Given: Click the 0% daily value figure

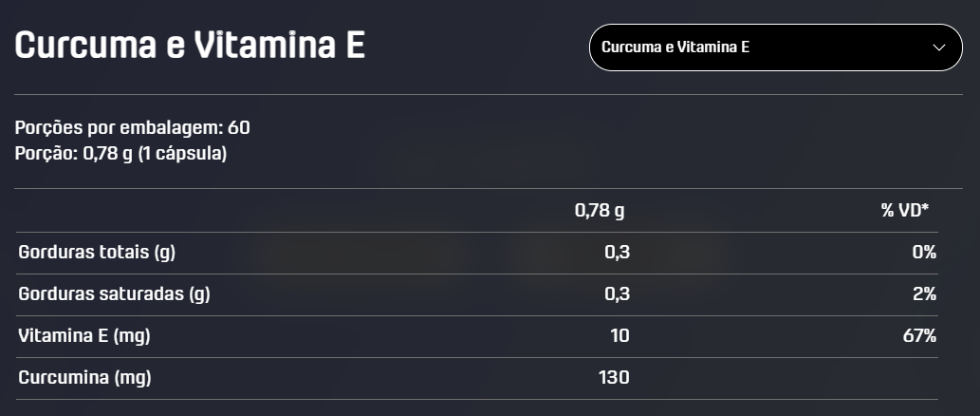Looking at the screenshot, I should point(924,253).
